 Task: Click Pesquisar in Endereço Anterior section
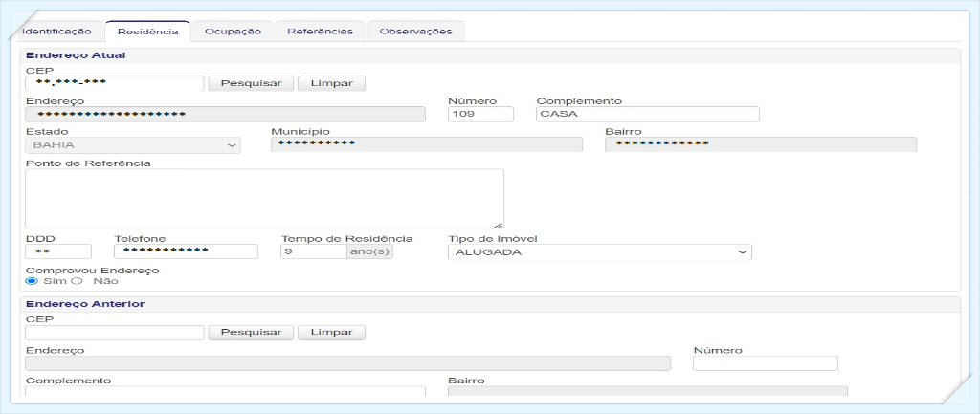click(251, 333)
